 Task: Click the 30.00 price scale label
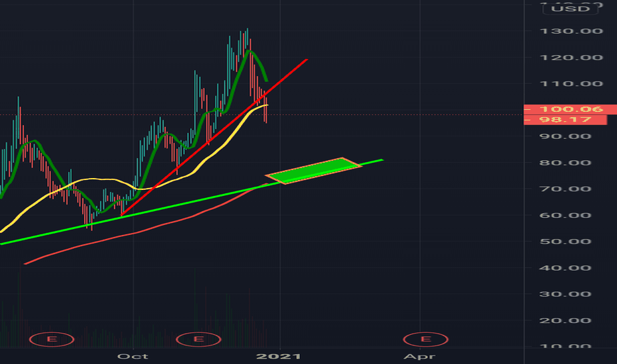point(565,294)
